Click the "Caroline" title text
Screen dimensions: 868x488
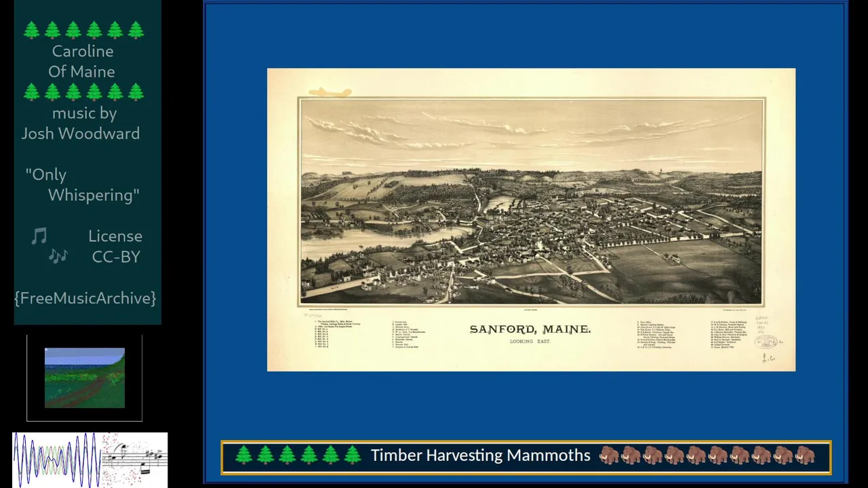[x=83, y=51]
